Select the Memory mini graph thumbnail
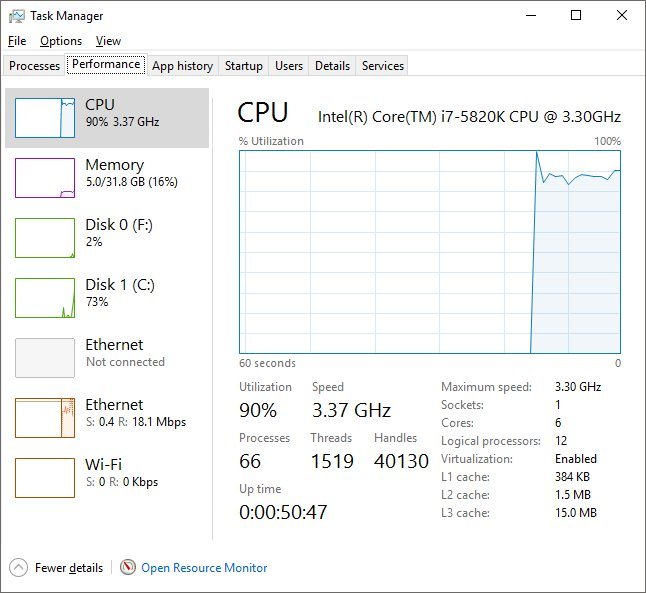The image size is (646, 593). point(45,178)
